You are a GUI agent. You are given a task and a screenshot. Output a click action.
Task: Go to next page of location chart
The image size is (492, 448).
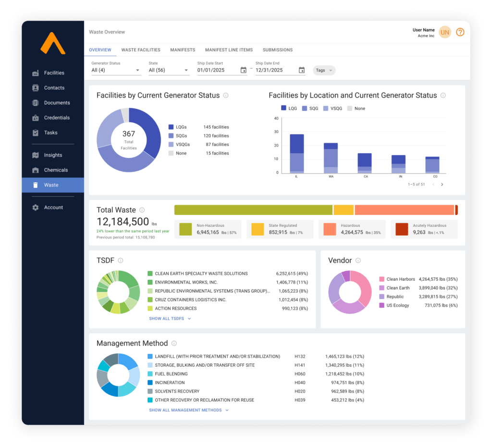pyautogui.click(x=442, y=184)
